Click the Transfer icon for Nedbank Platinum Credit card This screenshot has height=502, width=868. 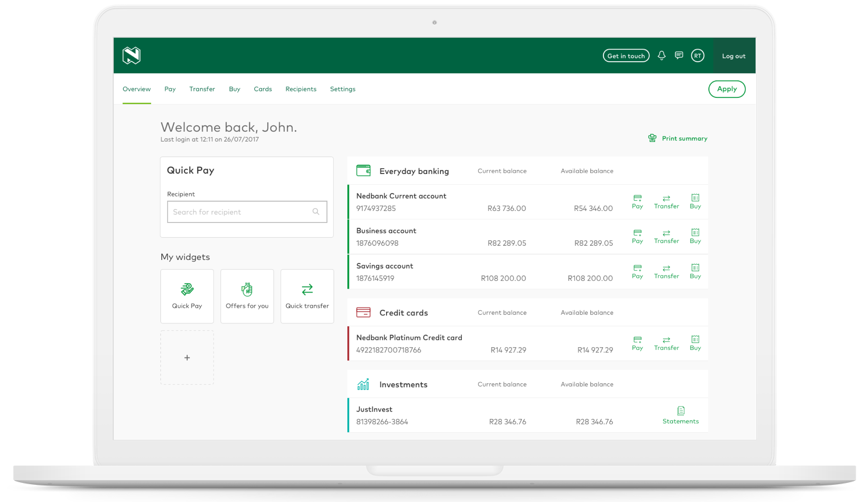665,342
